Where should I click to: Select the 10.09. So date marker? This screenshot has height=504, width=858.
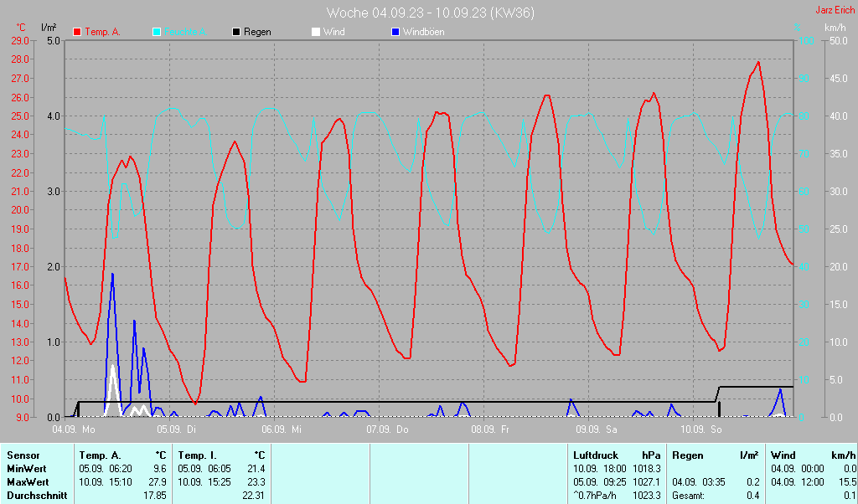coord(700,429)
